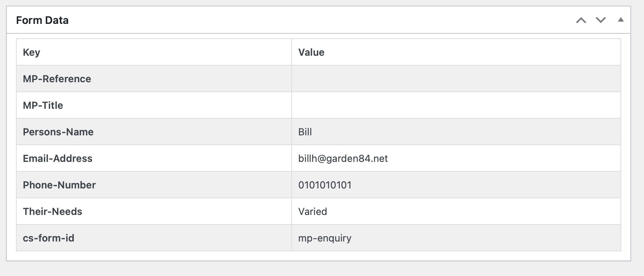Click the mp-enquiry value
Viewport: 644px width, 276px height.
click(325, 238)
